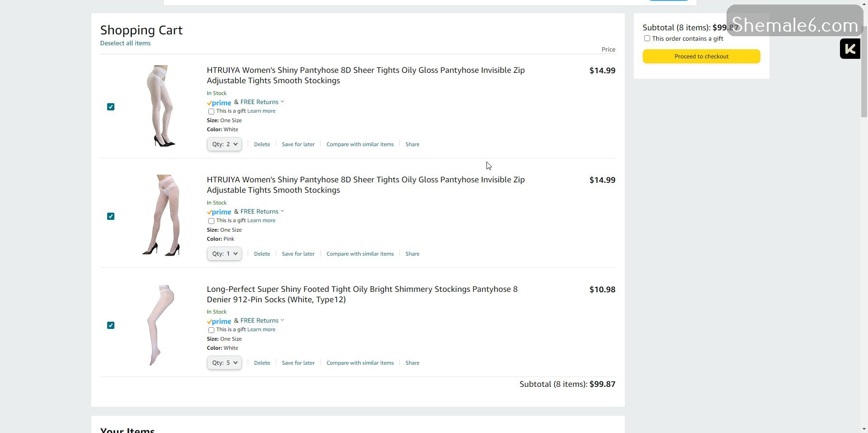The image size is (868, 433).
Task: Click the prime logo on the white pantyhose
Action: (x=219, y=103)
